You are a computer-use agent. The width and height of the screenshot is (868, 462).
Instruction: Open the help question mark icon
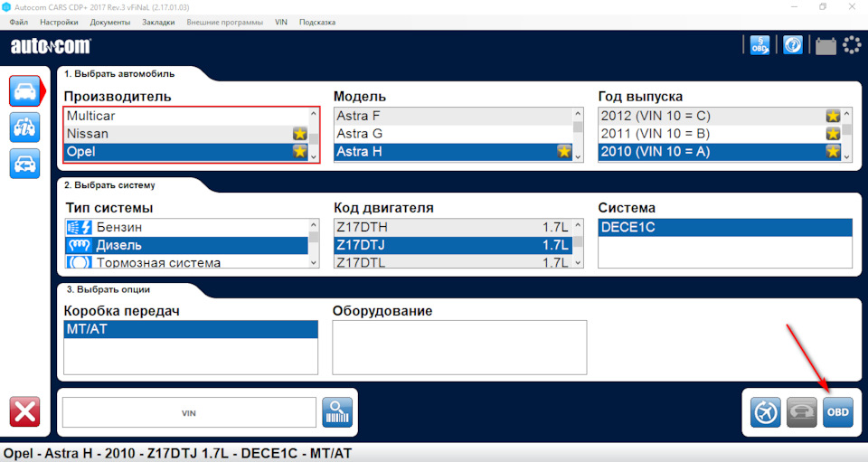tap(793, 45)
